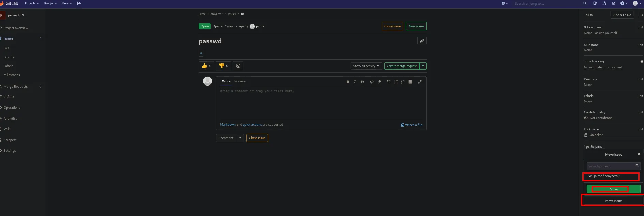The width and height of the screenshot is (644, 216).
Task: Edit the issue title with pencil icon
Action: 422,41
